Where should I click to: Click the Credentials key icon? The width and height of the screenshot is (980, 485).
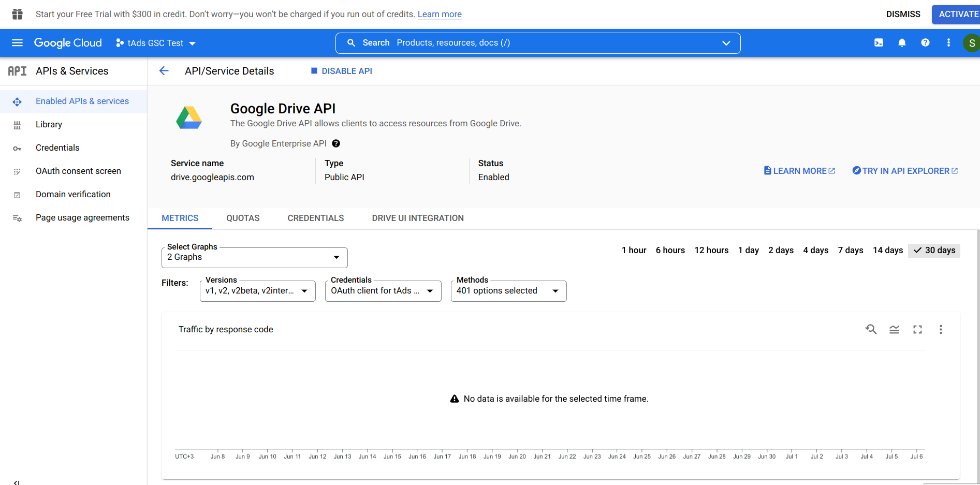coord(17,149)
